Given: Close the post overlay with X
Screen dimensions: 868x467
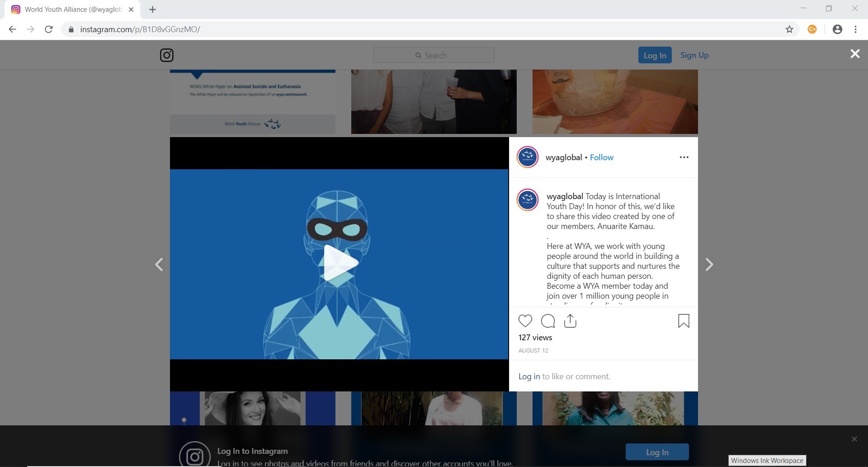Looking at the screenshot, I should point(854,54).
